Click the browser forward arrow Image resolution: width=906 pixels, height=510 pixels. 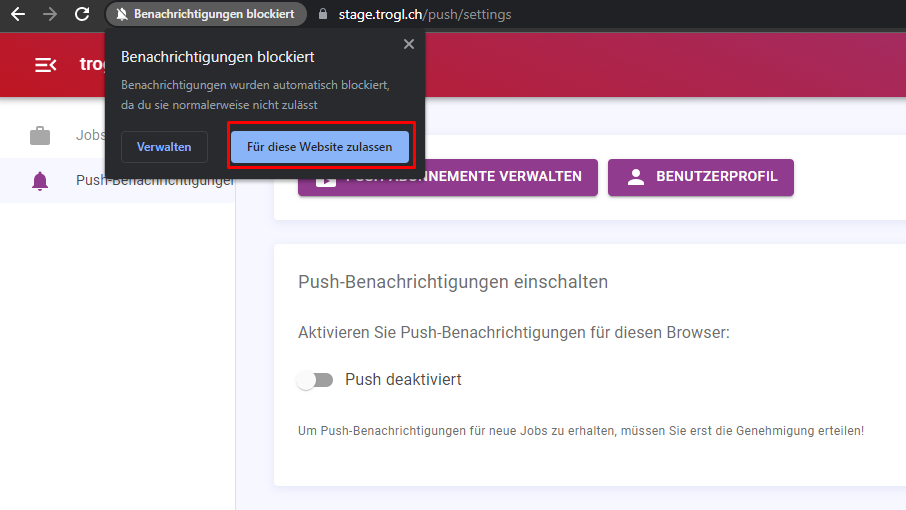click(x=50, y=14)
